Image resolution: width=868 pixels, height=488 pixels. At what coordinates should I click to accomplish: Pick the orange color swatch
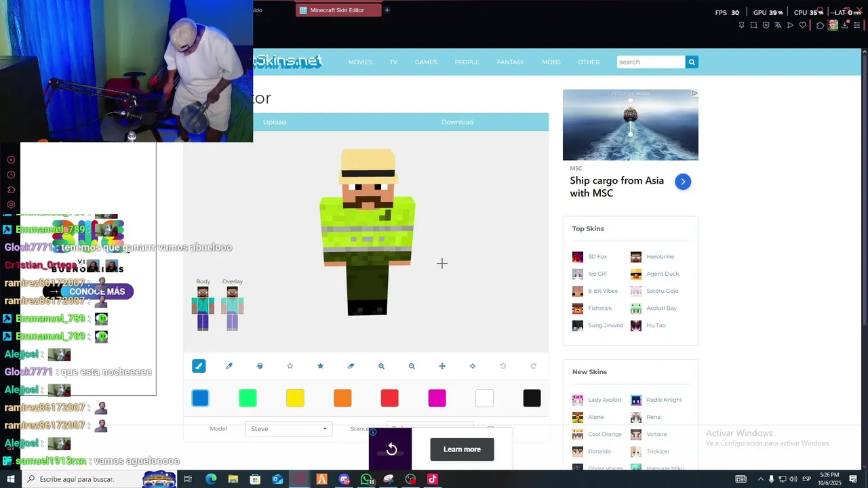pos(342,398)
